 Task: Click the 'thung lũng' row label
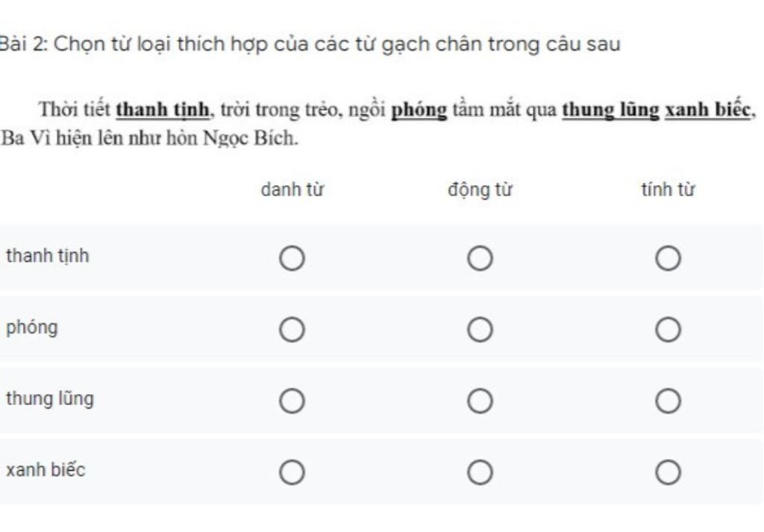point(50,398)
